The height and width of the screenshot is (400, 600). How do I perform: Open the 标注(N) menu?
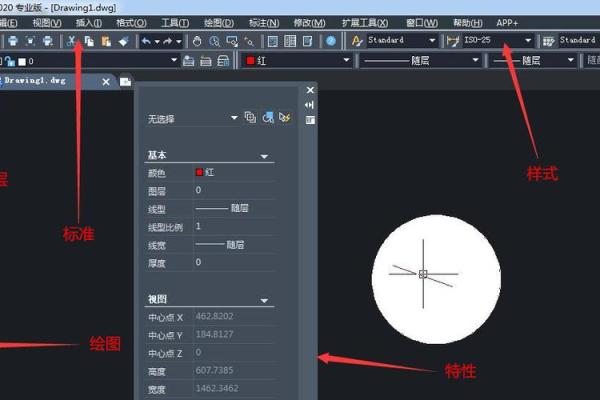[264, 23]
